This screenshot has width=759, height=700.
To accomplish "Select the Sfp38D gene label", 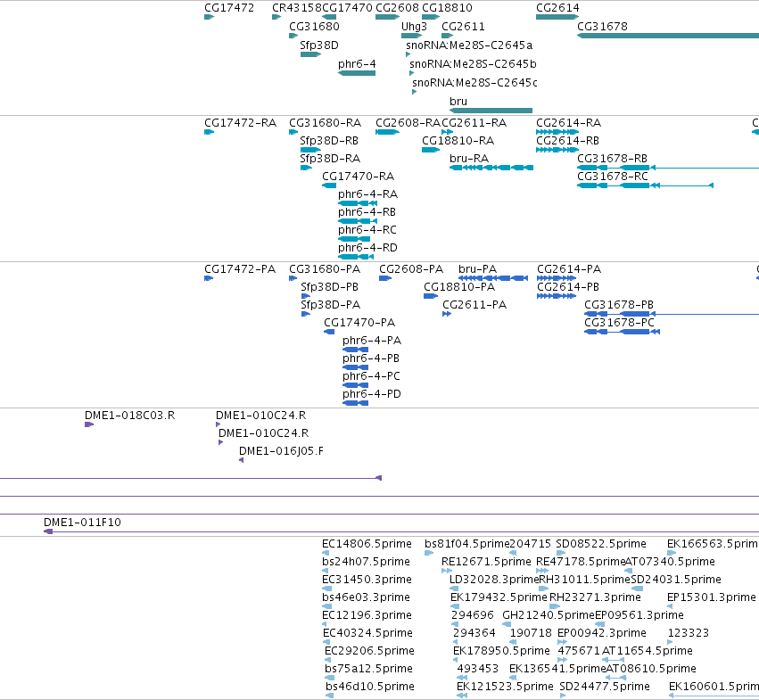I will pyautogui.click(x=319, y=45).
